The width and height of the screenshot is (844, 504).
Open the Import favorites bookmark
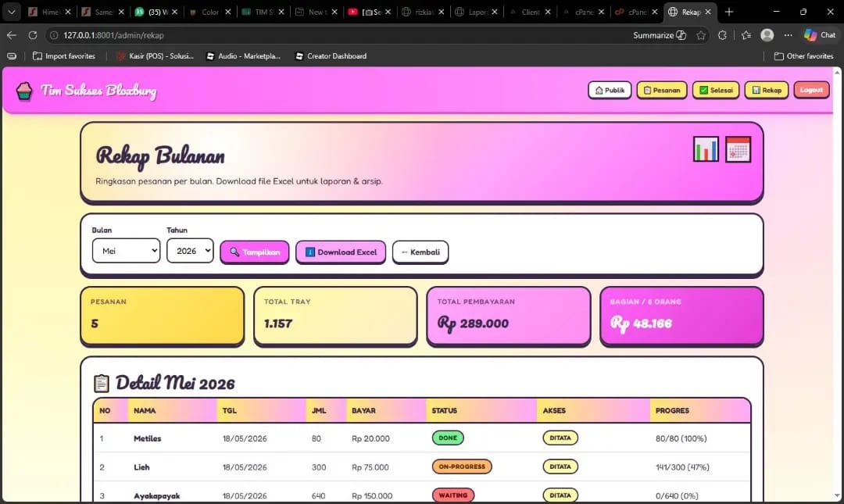tap(64, 56)
